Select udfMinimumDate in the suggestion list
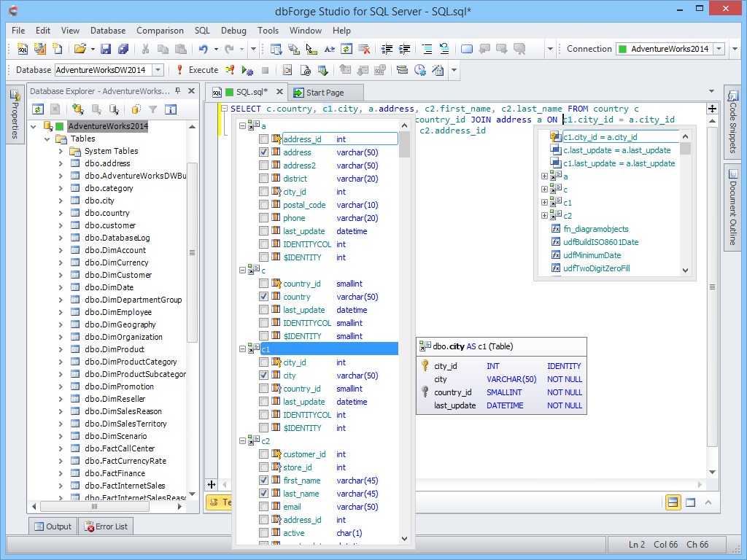Image resolution: width=747 pixels, height=560 pixels. (x=592, y=255)
